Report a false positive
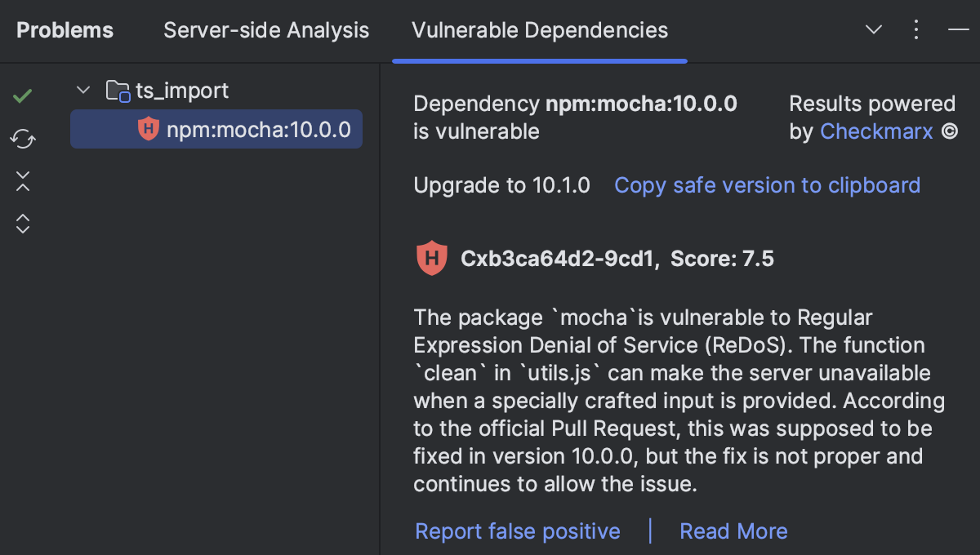This screenshot has height=555, width=980. (x=517, y=531)
